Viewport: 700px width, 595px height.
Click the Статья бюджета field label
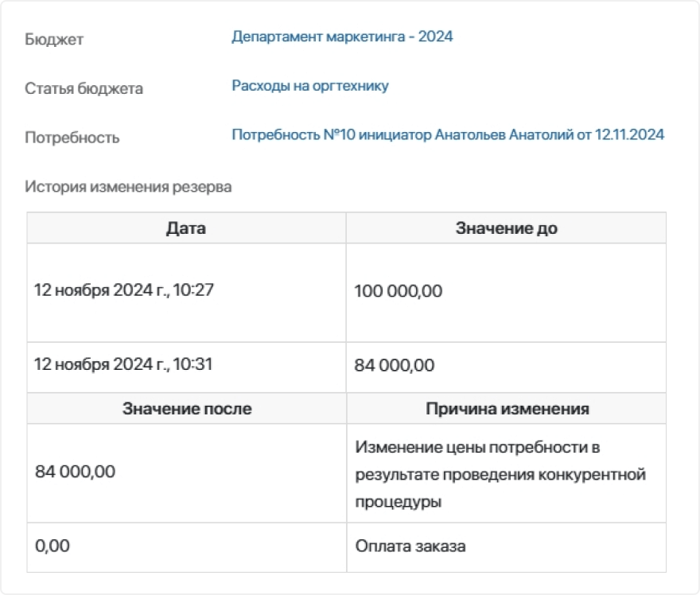coord(84,88)
